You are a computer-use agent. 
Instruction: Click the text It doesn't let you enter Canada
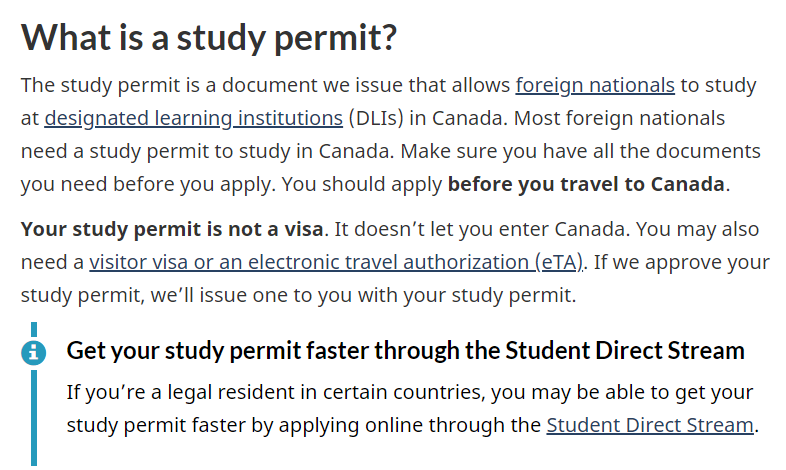click(x=481, y=229)
